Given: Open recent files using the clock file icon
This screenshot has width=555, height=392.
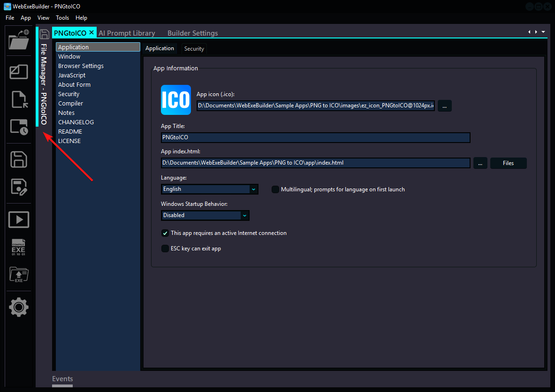Looking at the screenshot, I should [x=18, y=127].
